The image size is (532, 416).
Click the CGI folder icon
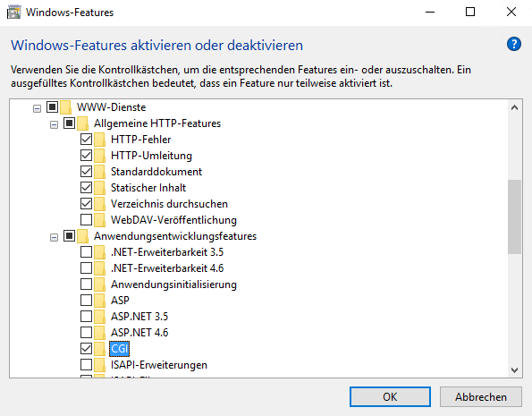tap(100, 349)
